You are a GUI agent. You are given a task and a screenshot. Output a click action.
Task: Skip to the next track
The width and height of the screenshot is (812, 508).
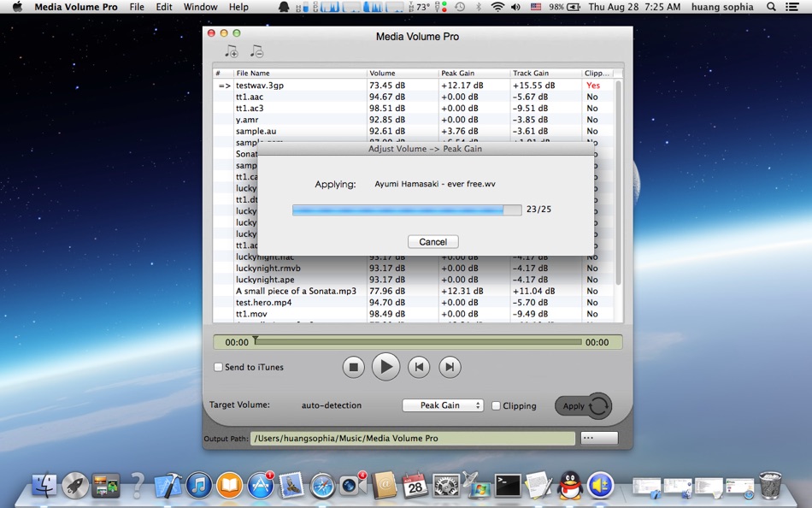(450, 367)
